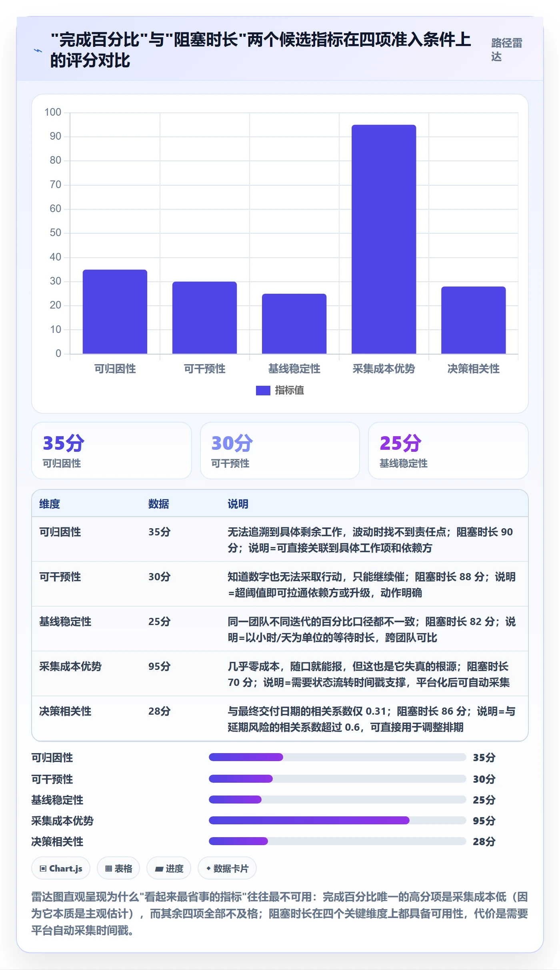The width and height of the screenshot is (560, 970).
Task: Select the 基线稳定性 cell in the table
Action: click(x=65, y=621)
